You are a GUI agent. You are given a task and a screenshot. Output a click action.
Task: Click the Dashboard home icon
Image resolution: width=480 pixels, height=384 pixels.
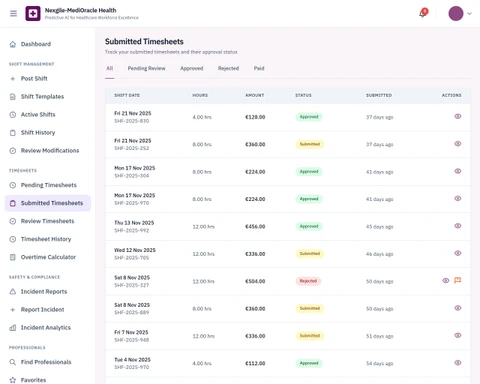coord(13,44)
